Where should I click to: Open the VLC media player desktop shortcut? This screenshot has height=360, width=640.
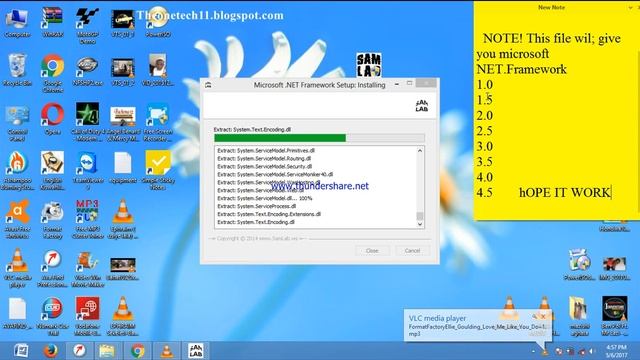(17, 268)
